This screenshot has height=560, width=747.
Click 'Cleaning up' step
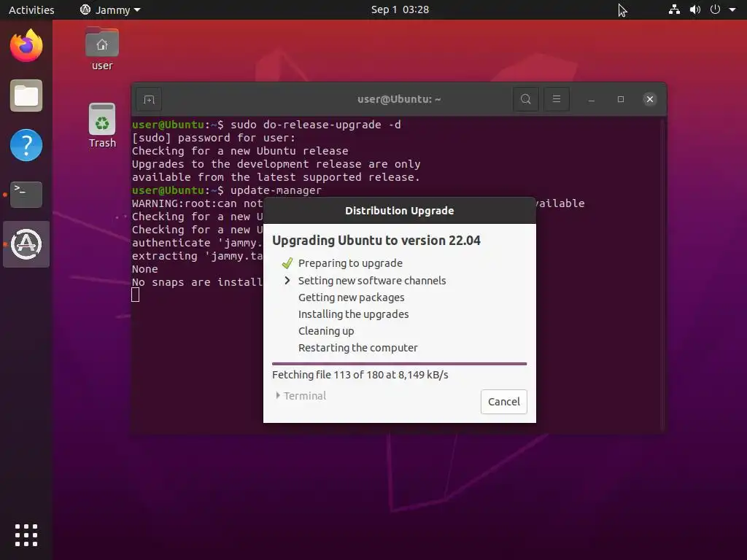point(326,331)
